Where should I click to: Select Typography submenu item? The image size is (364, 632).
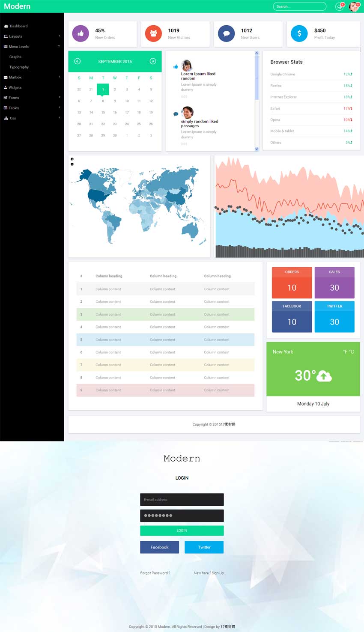coord(19,67)
